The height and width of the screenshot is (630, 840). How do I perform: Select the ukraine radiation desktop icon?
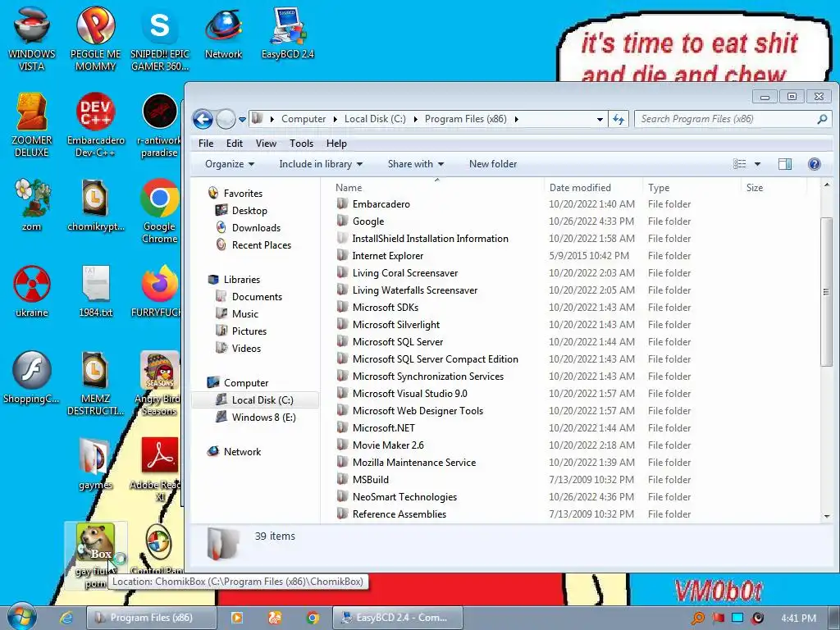pos(32,291)
